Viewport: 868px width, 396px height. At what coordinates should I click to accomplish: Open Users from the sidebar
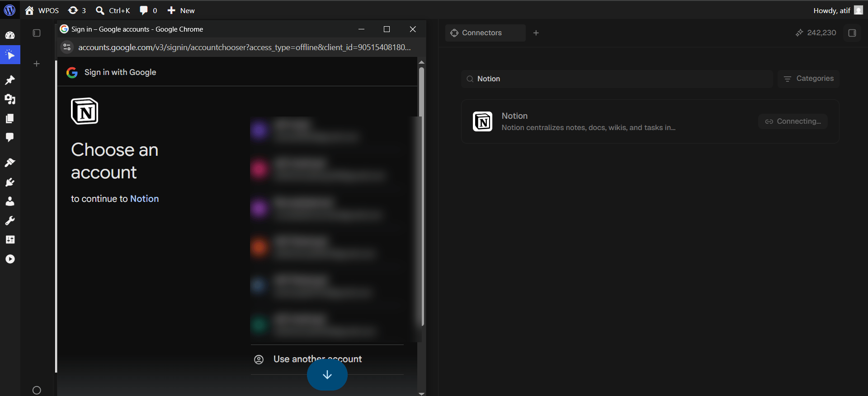coord(10,201)
